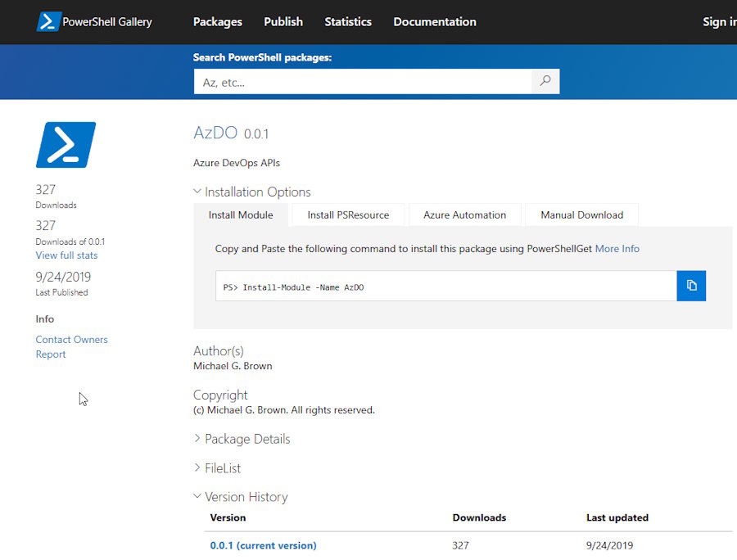Open the Documentation menu item

(x=435, y=21)
